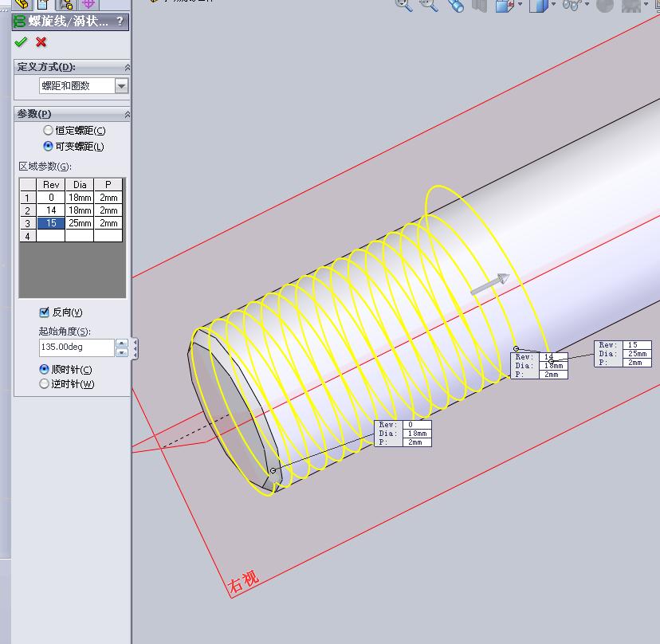Click the Edit Appearance sphere icon
Image resolution: width=660 pixels, height=644 pixels.
[605, 5]
